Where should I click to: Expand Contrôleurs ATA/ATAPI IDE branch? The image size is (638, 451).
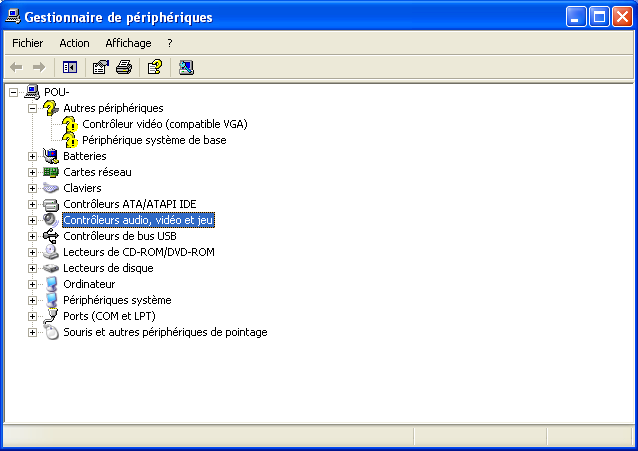click(33, 204)
